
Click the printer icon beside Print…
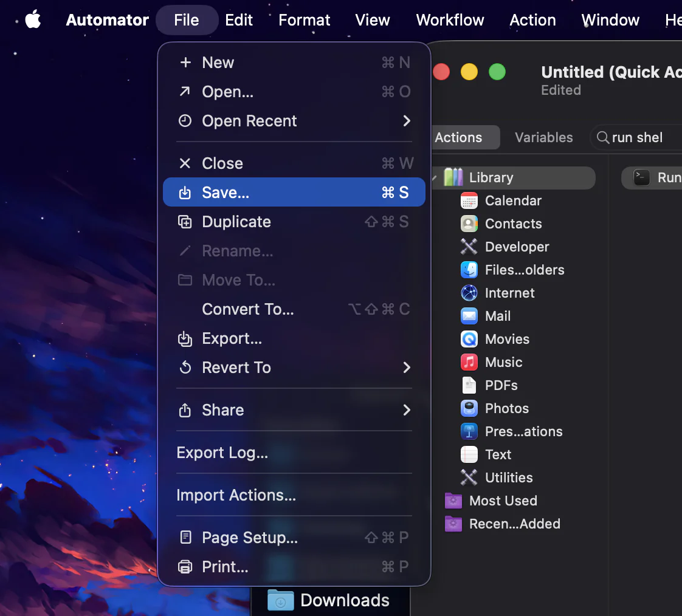coord(185,567)
